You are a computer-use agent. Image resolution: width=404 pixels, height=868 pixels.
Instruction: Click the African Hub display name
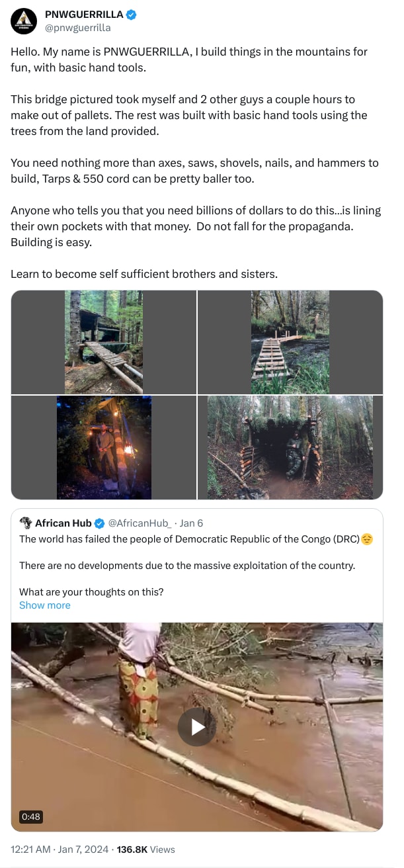(63, 523)
